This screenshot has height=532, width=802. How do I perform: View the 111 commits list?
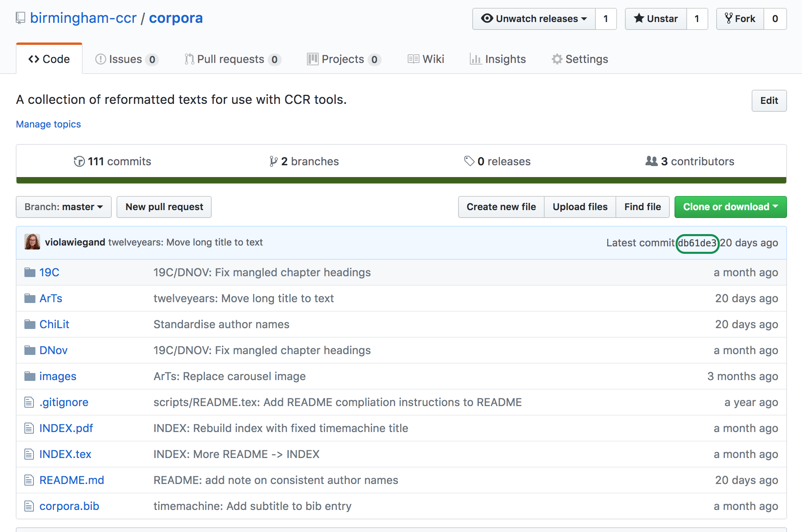[x=113, y=161]
